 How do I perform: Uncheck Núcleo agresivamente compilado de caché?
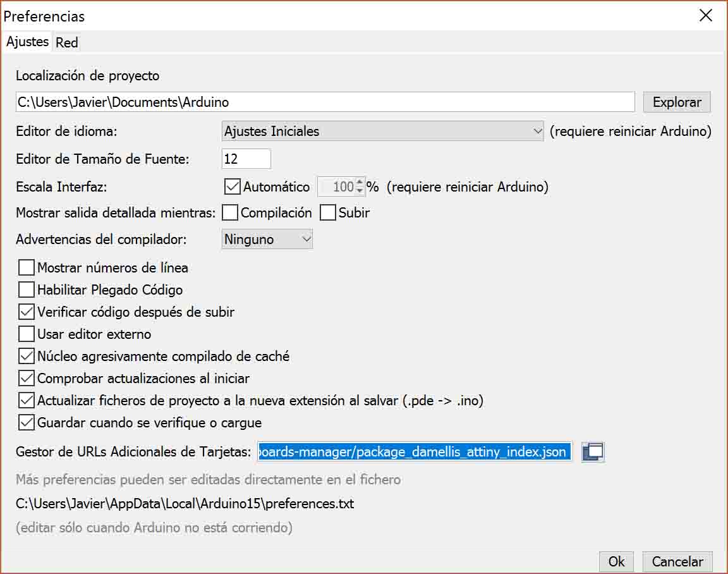click(x=27, y=356)
